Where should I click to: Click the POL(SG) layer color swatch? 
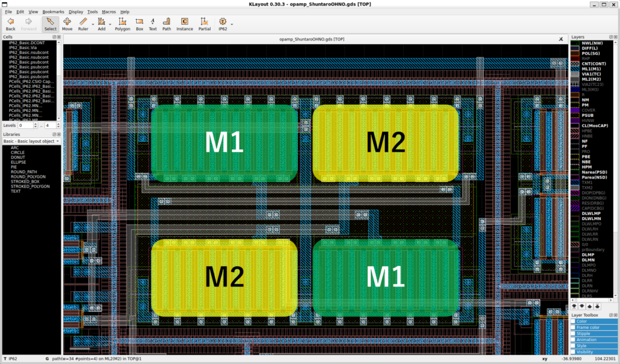[575, 53]
